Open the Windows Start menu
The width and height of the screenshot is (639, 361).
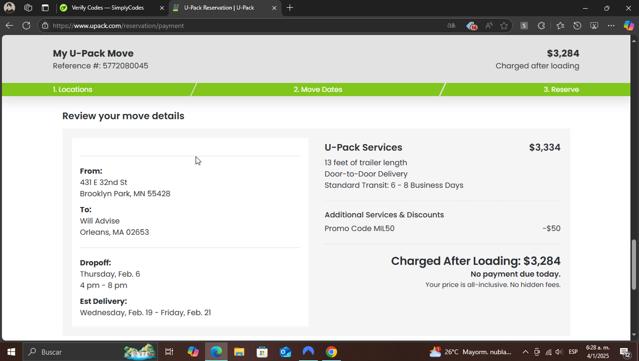click(11, 352)
